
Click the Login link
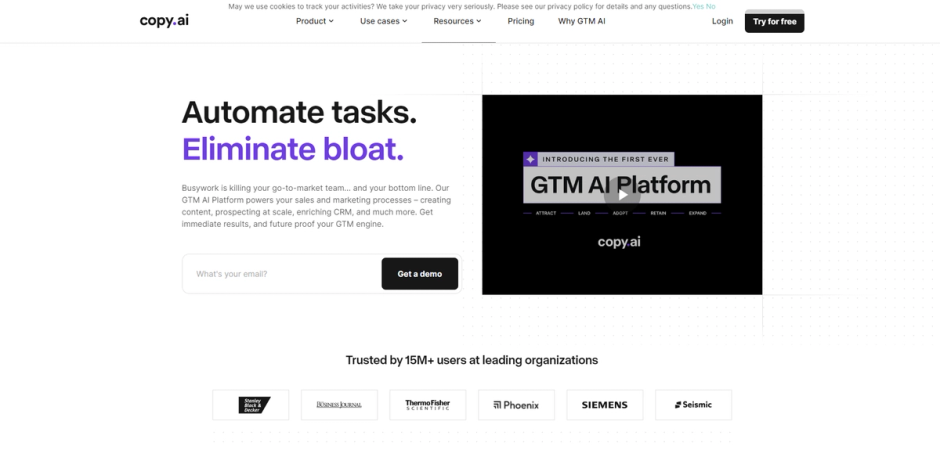[722, 21]
